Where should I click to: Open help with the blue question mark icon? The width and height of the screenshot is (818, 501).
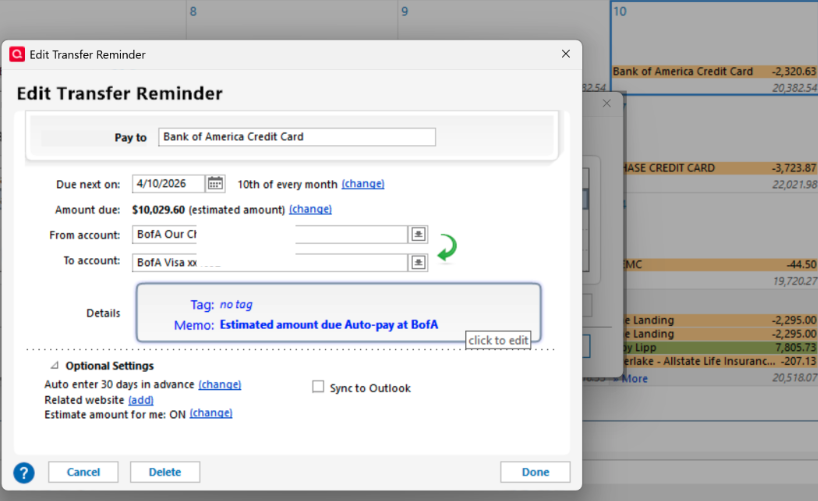coord(24,473)
